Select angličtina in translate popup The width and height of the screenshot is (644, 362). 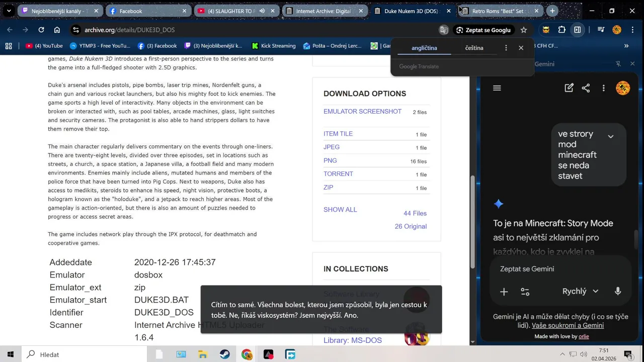click(424, 48)
